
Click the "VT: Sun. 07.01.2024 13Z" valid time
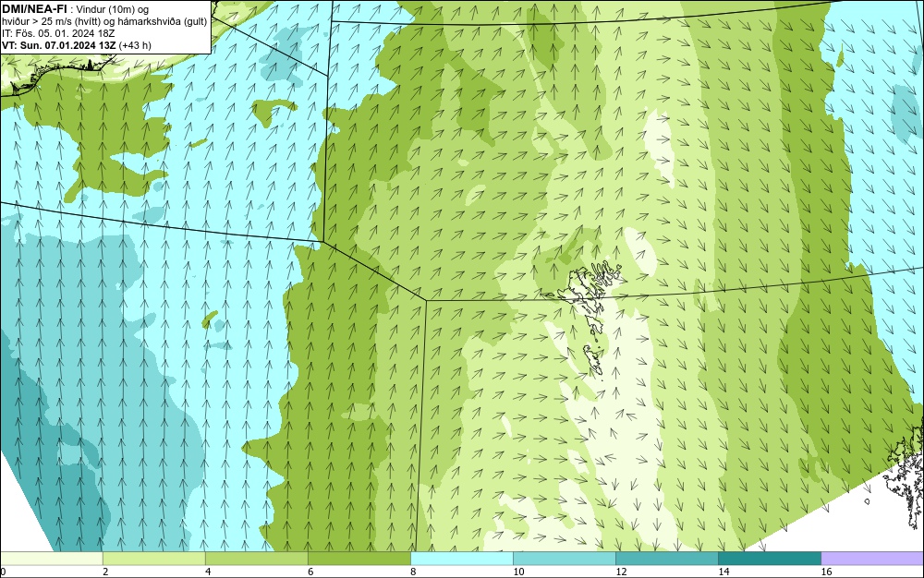(x=59, y=45)
